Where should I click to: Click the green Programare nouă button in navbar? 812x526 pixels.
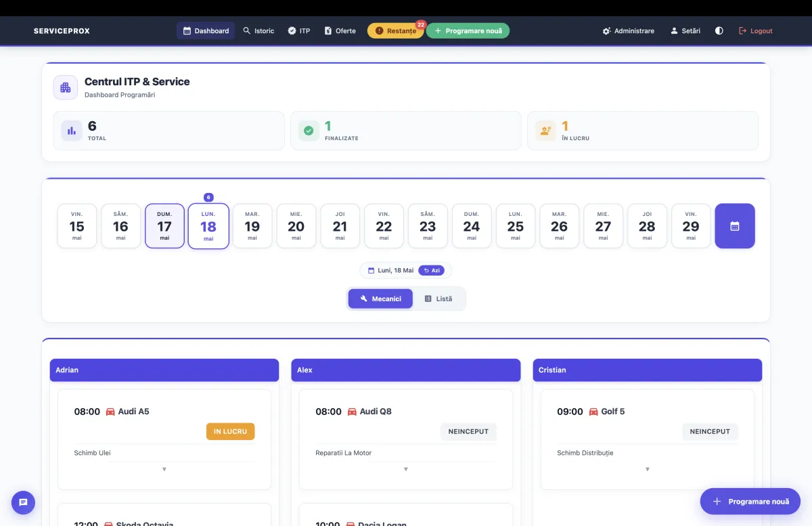[x=468, y=30]
